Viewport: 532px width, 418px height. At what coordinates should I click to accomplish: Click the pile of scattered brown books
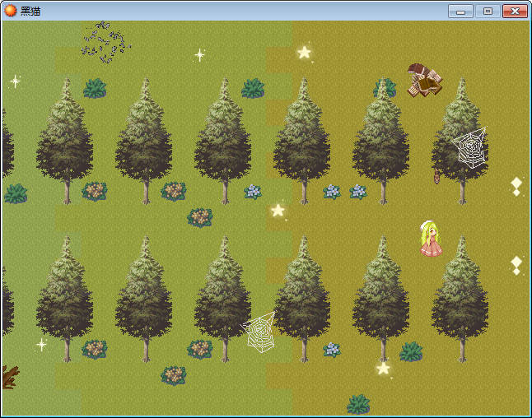(x=425, y=81)
